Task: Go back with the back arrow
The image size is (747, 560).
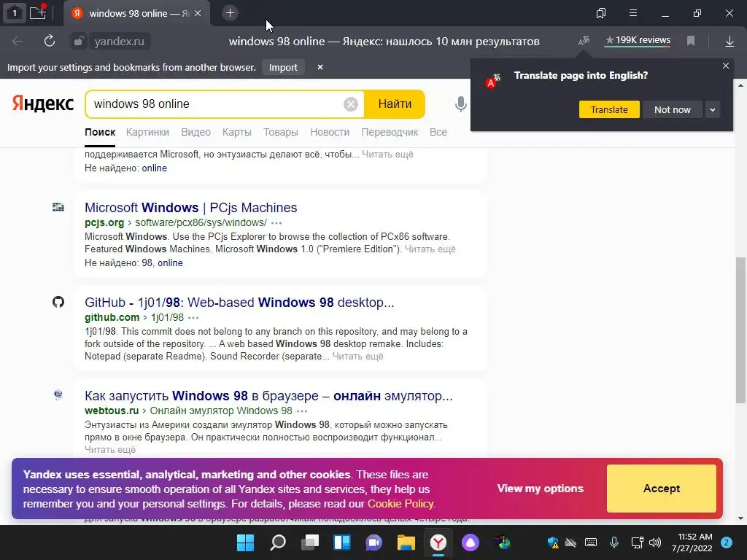Action: tap(18, 42)
